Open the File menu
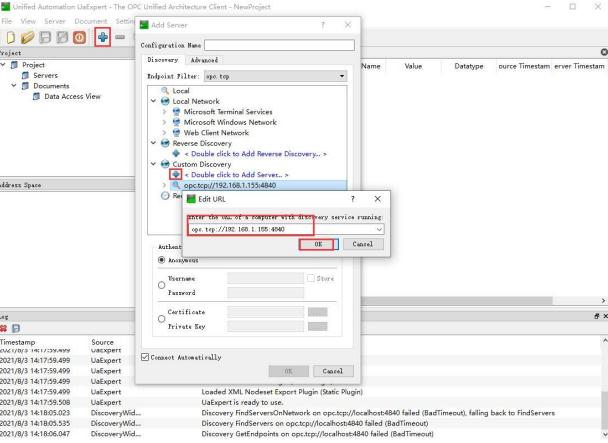608x443 pixels. click(7, 21)
